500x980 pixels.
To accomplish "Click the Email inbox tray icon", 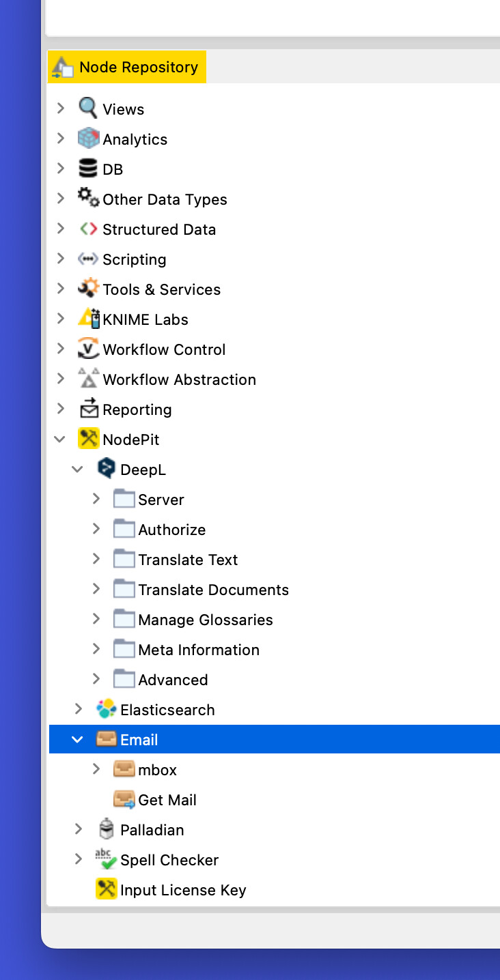I will tap(106, 738).
